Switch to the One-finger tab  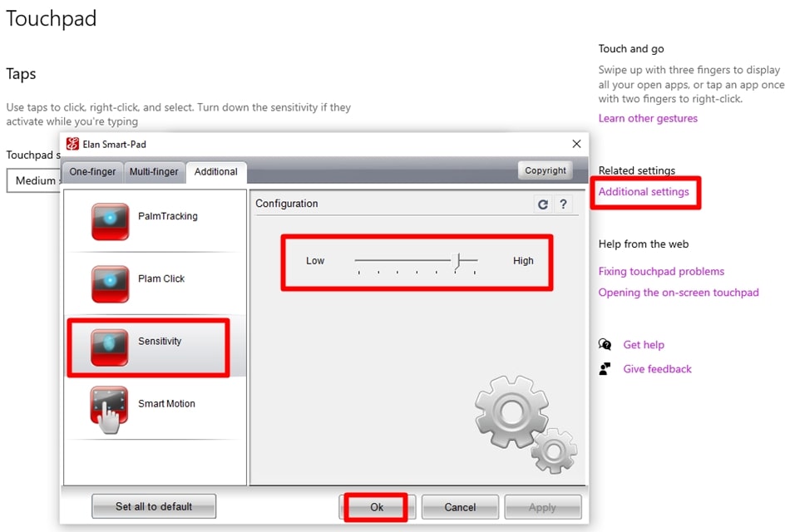(x=92, y=172)
